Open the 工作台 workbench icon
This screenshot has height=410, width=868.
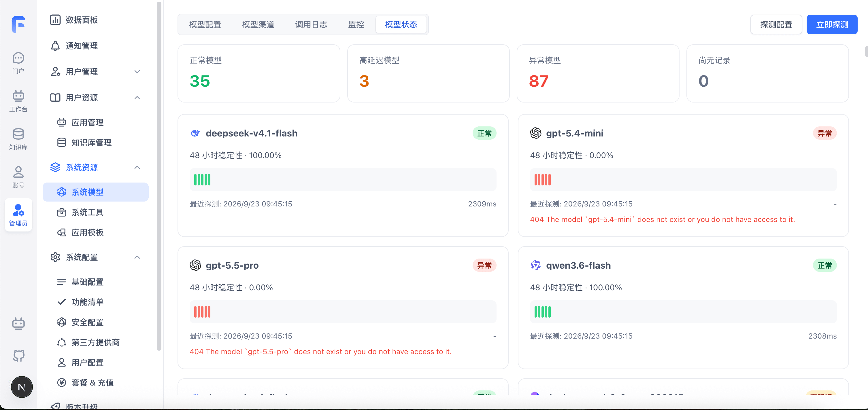point(18,101)
